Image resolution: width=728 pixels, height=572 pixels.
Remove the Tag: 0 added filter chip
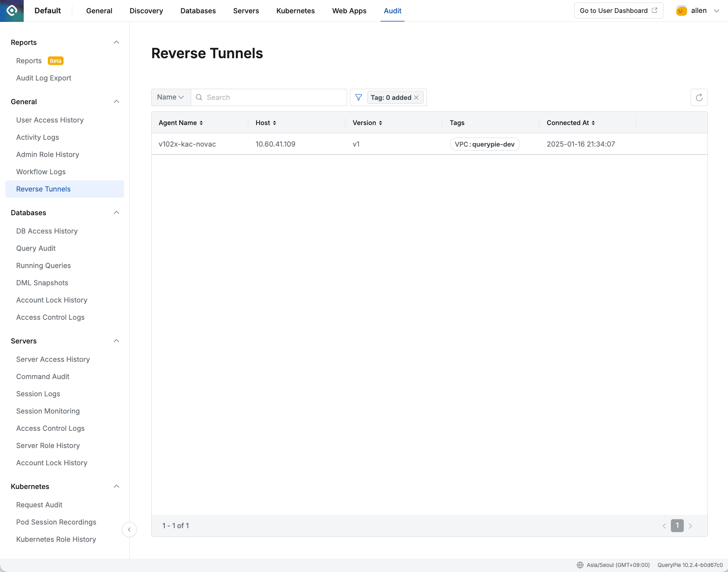[416, 97]
